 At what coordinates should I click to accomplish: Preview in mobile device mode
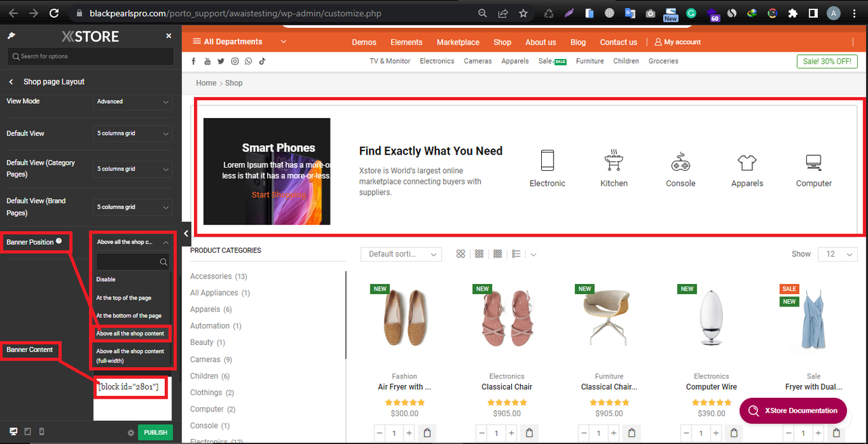pos(41,432)
